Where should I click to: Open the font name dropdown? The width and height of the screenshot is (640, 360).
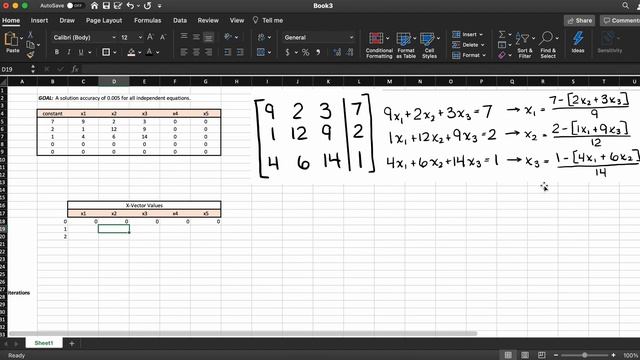tap(114, 37)
